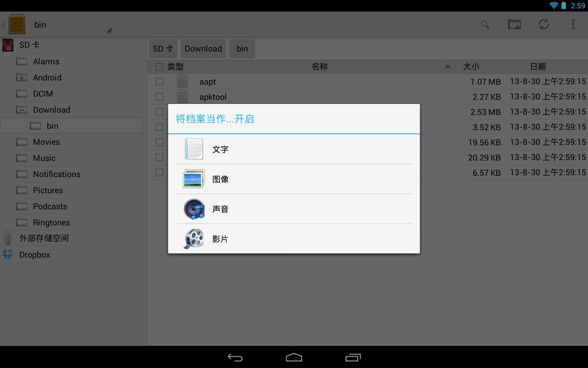
Task: Check the checkbox for the 2.53 MB file
Action: pyautogui.click(x=159, y=112)
